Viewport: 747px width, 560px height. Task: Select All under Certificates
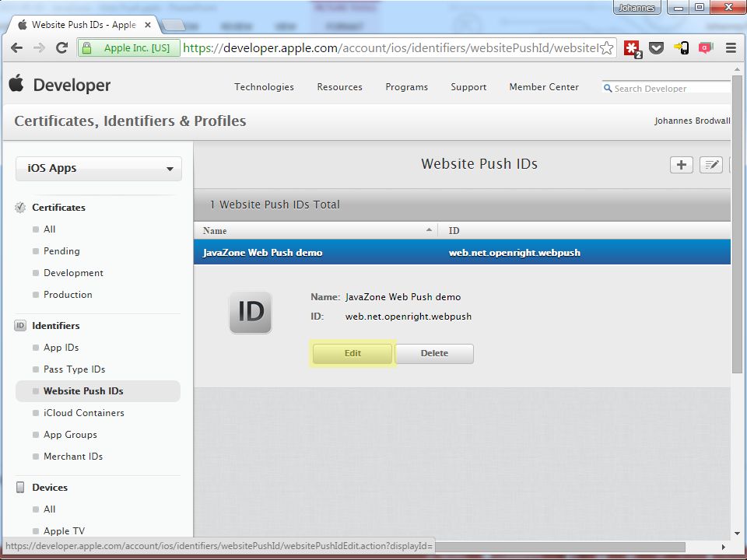pos(50,229)
